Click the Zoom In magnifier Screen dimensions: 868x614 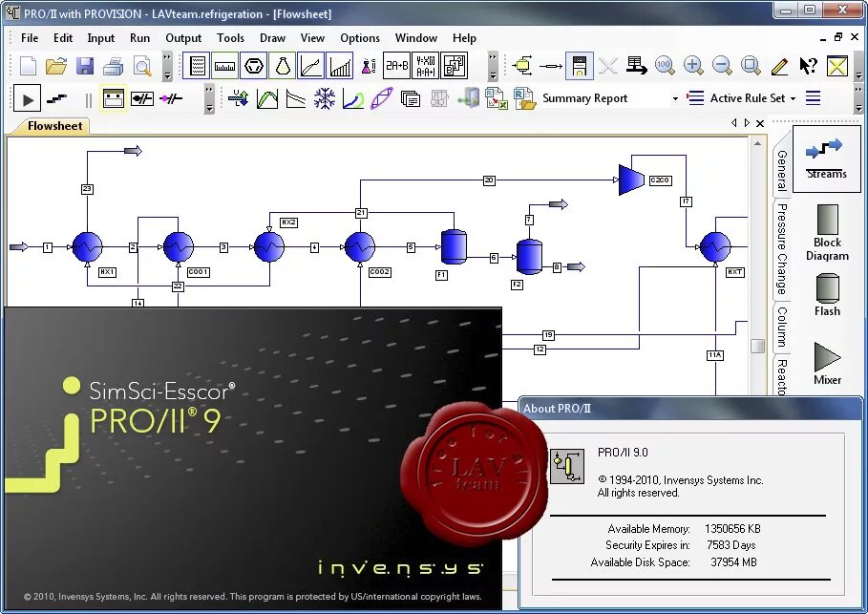[693, 65]
